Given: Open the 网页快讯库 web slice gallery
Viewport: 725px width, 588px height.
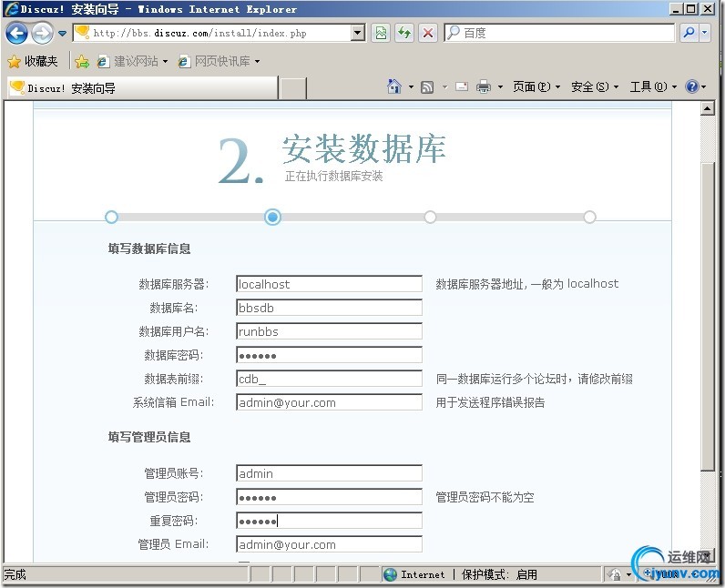Looking at the screenshot, I should click(219, 61).
